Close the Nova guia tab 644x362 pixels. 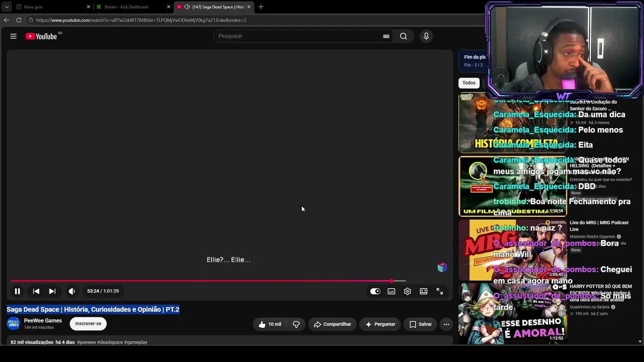tap(89, 7)
